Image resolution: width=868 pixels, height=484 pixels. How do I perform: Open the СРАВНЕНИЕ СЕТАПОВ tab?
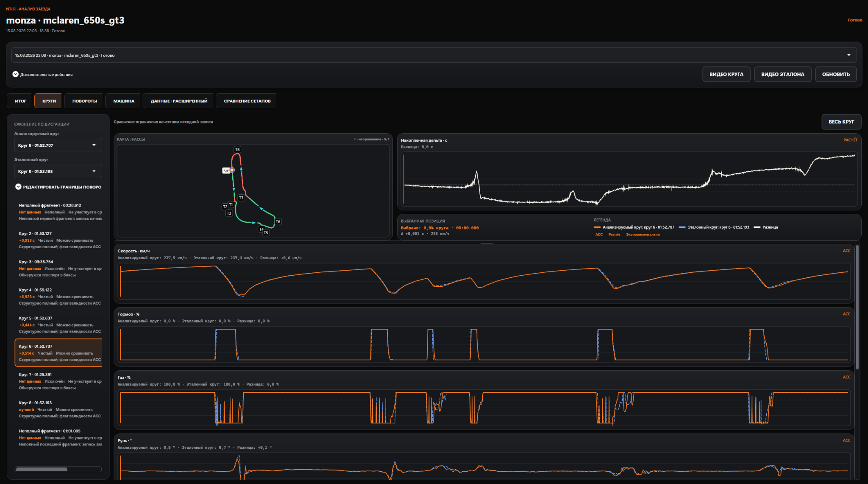coord(247,101)
